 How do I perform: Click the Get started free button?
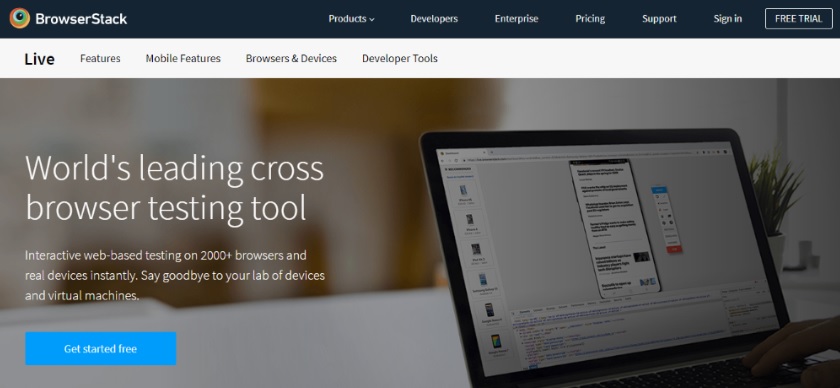click(101, 348)
